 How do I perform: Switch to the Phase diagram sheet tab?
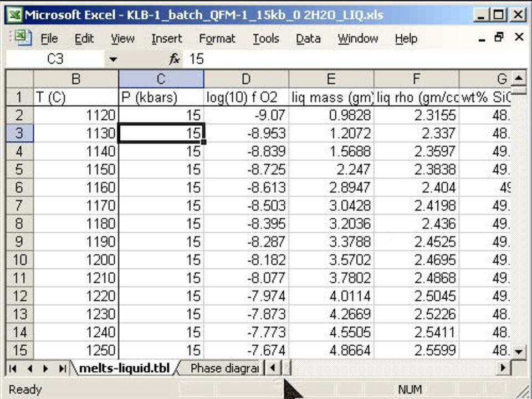pos(224,368)
